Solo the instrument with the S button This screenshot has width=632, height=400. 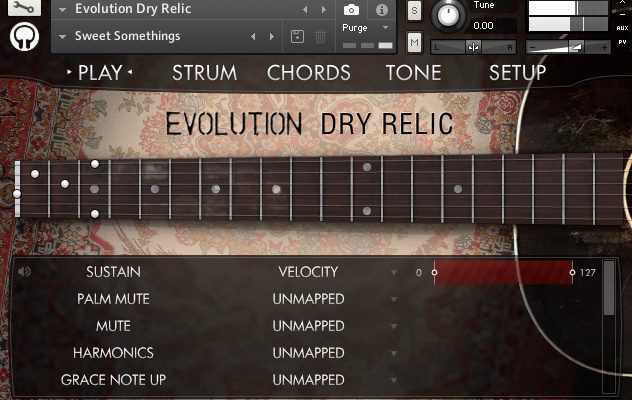coord(414,10)
